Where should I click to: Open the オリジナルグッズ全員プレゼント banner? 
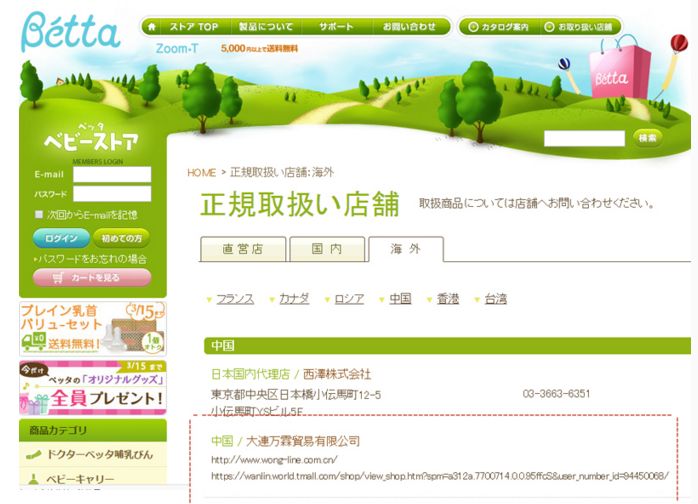[93, 388]
